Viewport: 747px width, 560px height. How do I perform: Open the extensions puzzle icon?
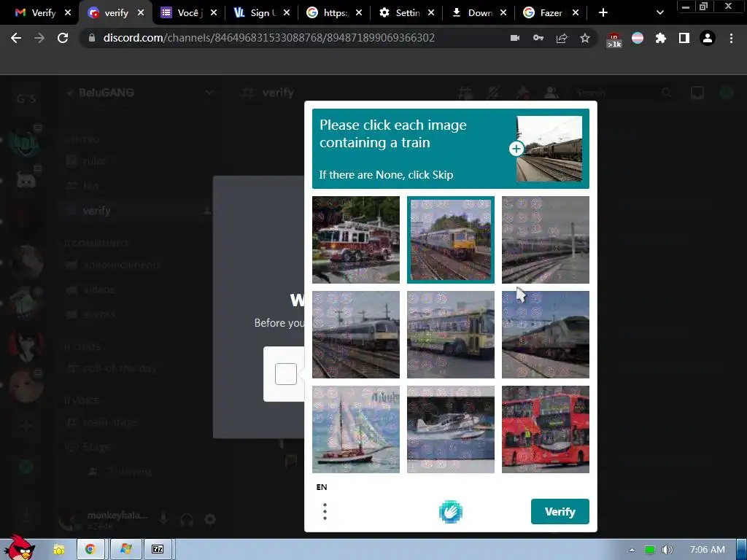(x=661, y=38)
